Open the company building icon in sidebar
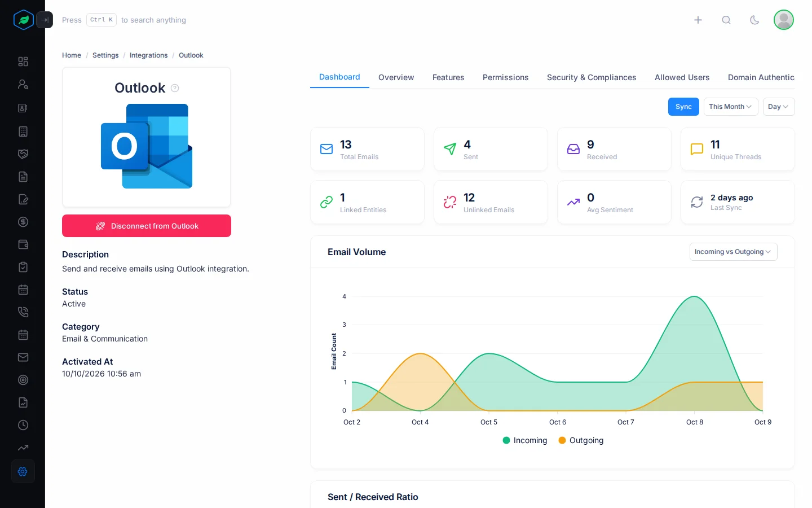812x508 pixels. point(23,132)
